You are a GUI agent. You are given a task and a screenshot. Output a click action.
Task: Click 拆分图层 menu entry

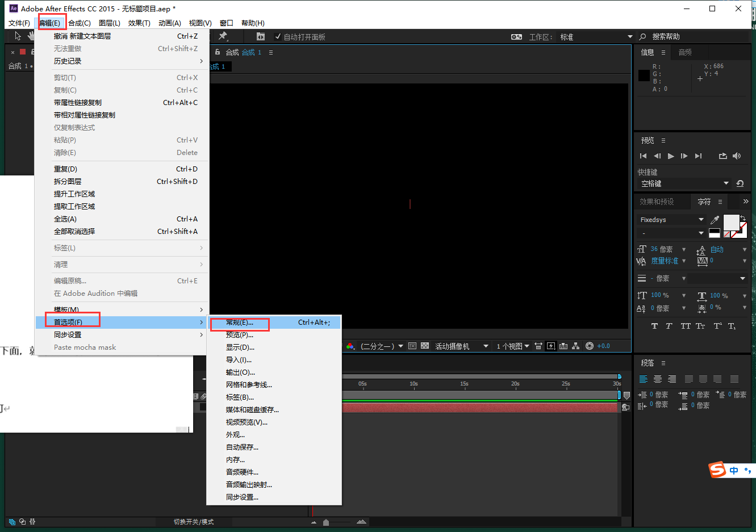[x=122, y=182]
